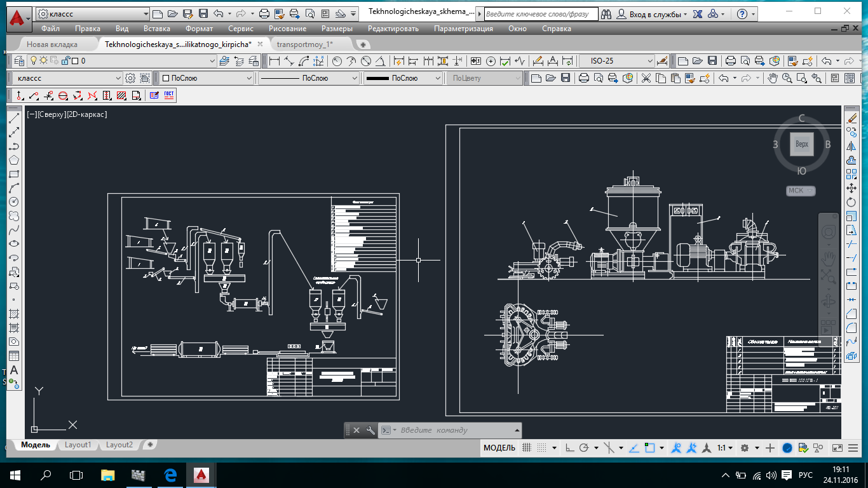868x488 pixels.
Task: Click the Linear dimension icon
Action: [x=275, y=61]
